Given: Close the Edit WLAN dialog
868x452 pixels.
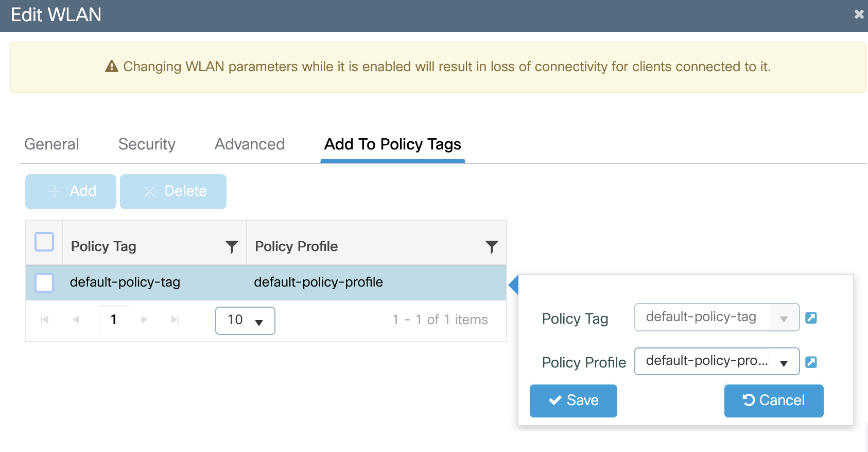Looking at the screenshot, I should 859,14.
